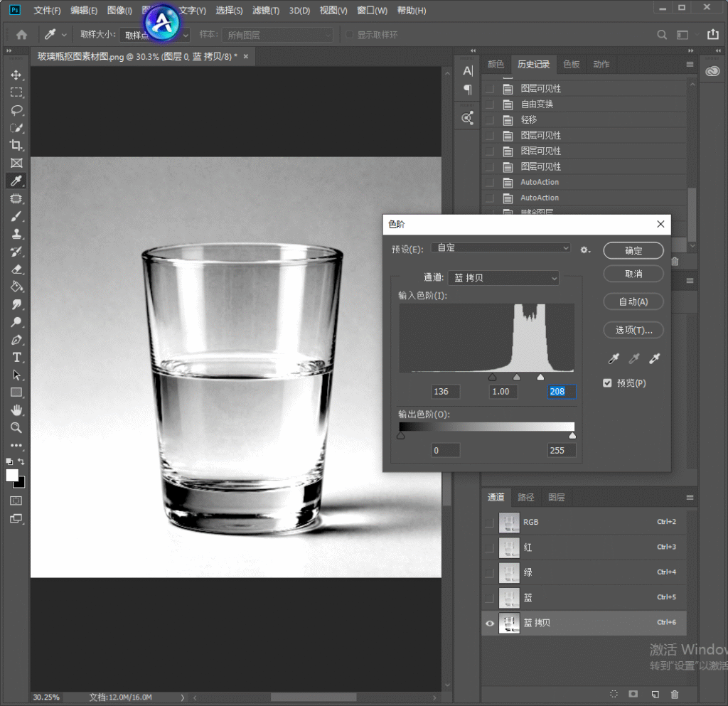The height and width of the screenshot is (706, 728).
Task: Select the Quick Selection tool
Action: [x=16, y=128]
